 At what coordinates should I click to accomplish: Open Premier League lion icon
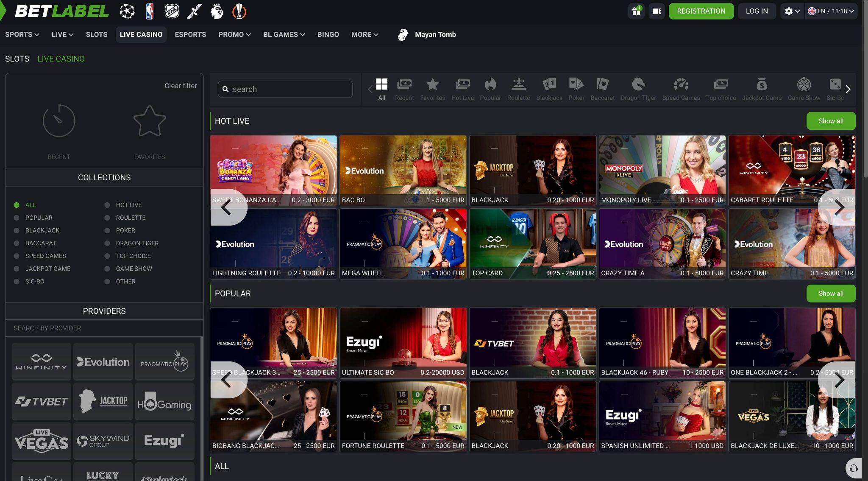click(217, 11)
